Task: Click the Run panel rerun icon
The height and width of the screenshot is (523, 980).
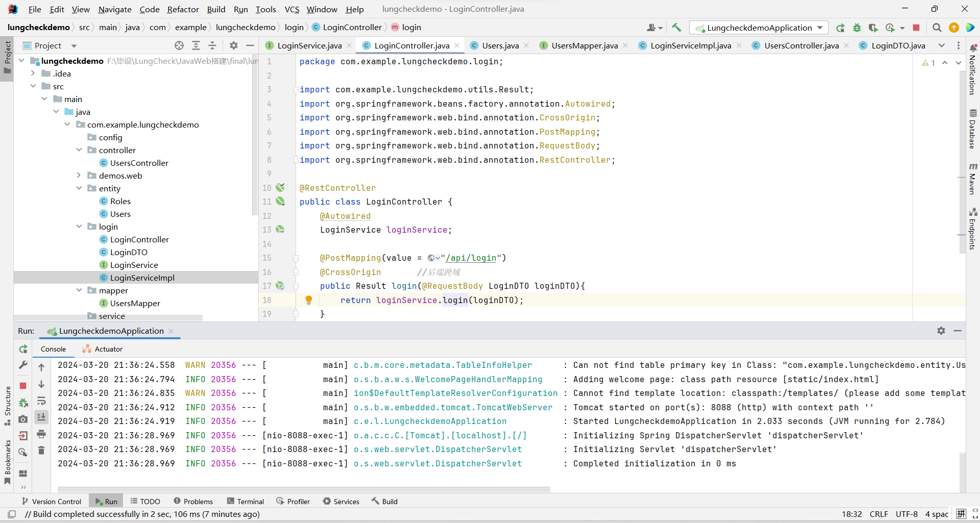Action: 23,349
